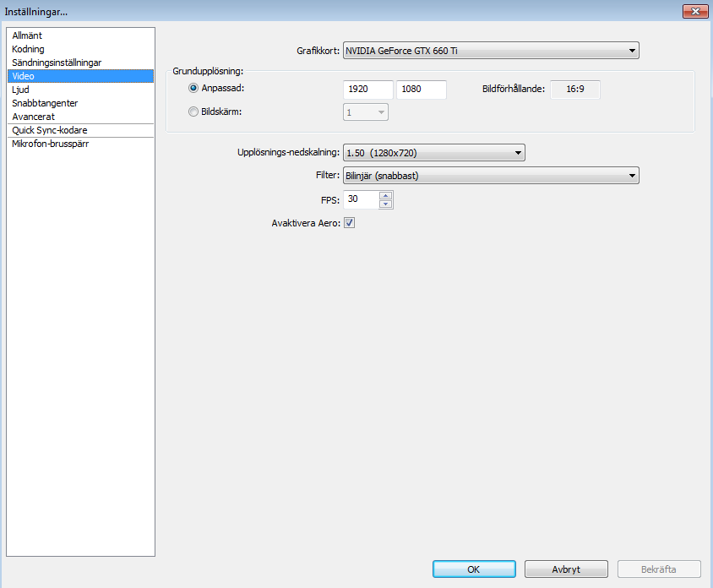
Task: Select the Bildskärm radio button
Action: (x=193, y=112)
